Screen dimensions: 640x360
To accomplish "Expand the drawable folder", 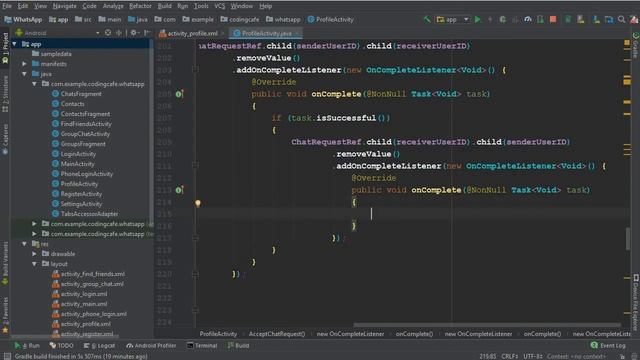I will pos(34,253).
